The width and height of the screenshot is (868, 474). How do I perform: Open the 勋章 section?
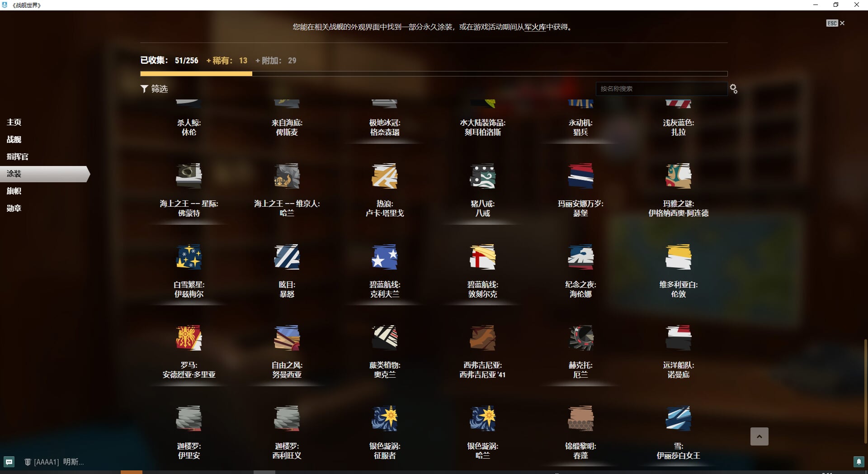click(14, 208)
